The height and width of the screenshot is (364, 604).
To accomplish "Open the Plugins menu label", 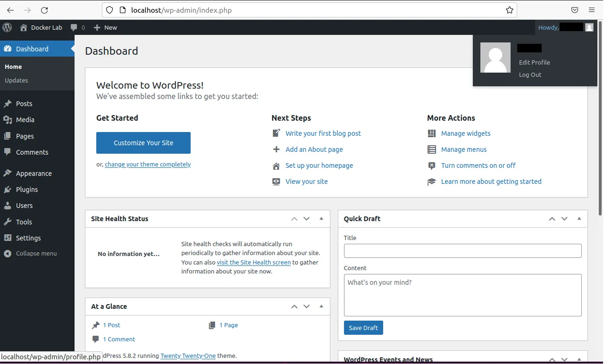I will [27, 190].
